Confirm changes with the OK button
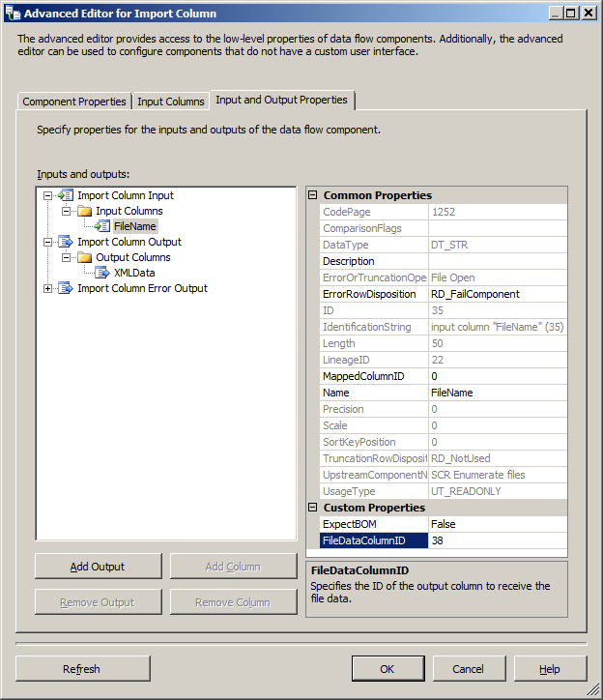This screenshot has height=700, width=603. [x=388, y=669]
